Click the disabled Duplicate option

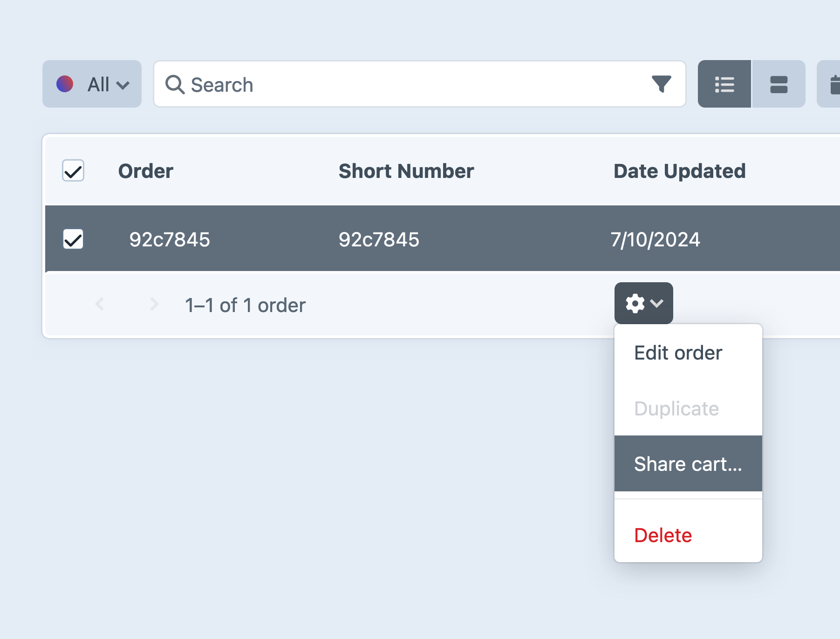coord(676,408)
